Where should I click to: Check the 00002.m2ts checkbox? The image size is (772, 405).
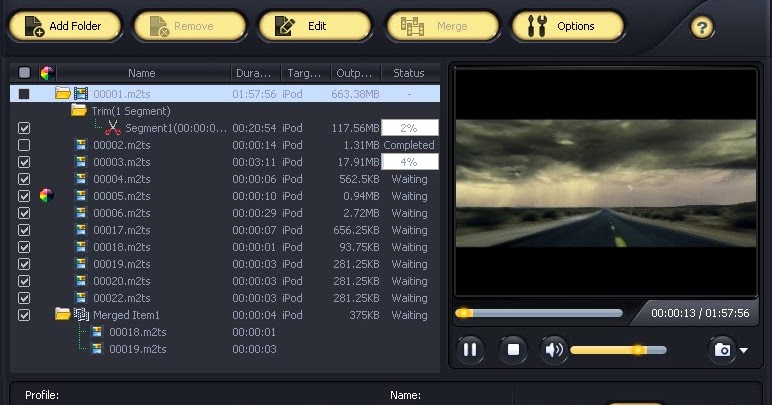click(24, 145)
